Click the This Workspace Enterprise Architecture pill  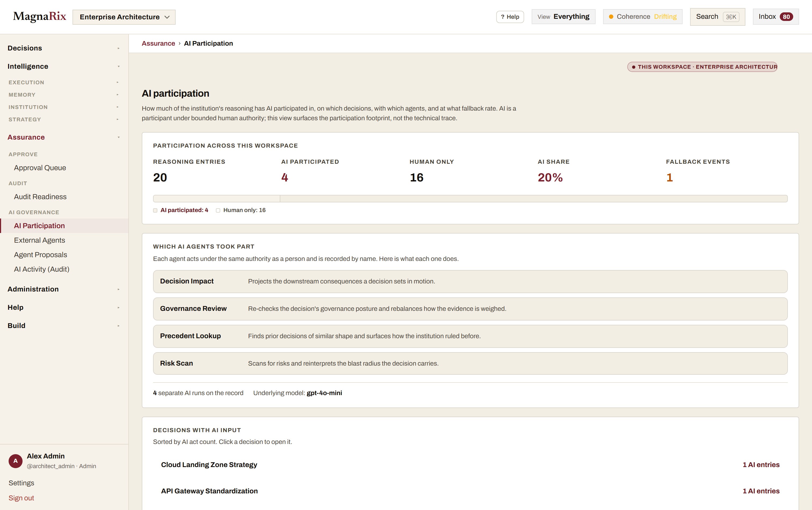pyautogui.click(x=702, y=67)
